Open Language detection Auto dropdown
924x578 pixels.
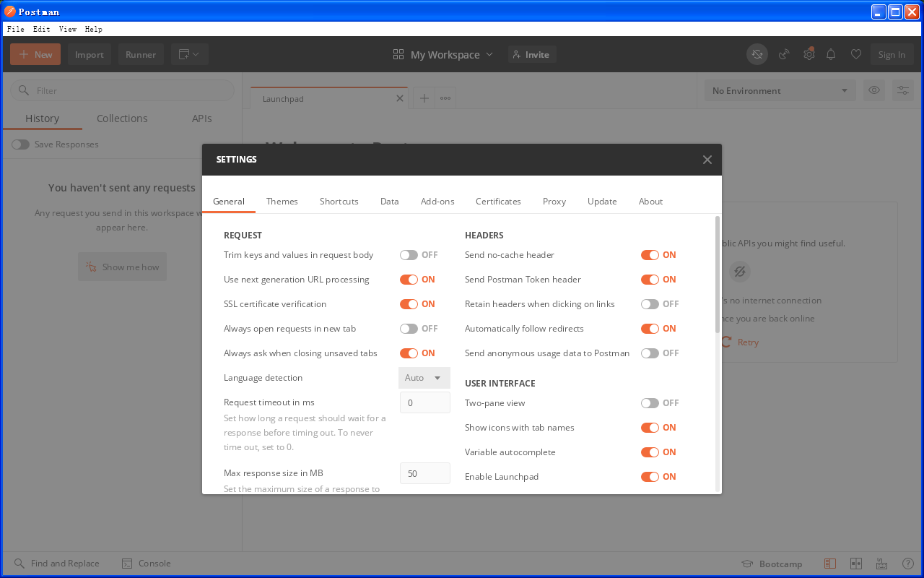(x=424, y=378)
